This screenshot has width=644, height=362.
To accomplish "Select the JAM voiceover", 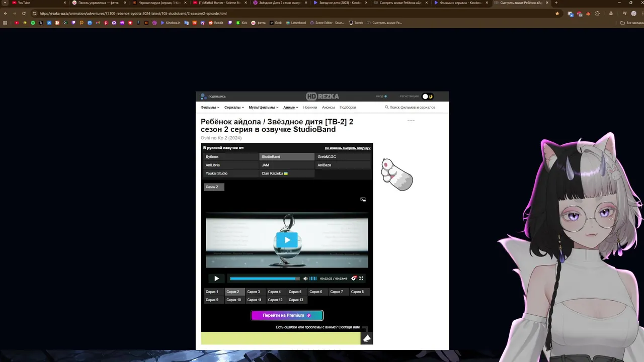I will [287, 165].
